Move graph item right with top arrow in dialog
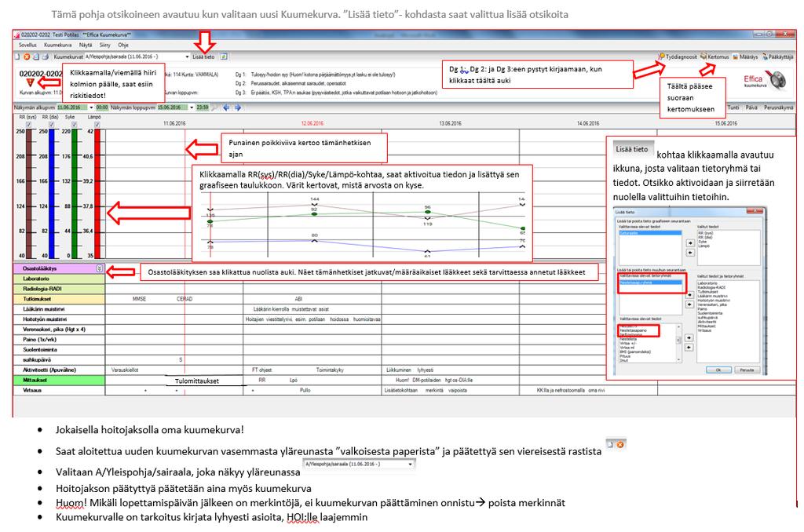The height and width of the screenshot is (532, 804). pyautogui.click(x=689, y=243)
